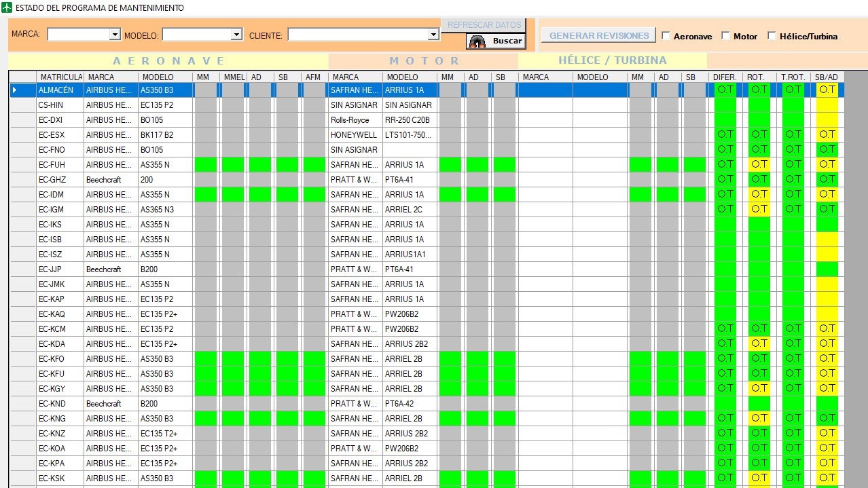Enable the Aeronave checkbox

tap(666, 36)
